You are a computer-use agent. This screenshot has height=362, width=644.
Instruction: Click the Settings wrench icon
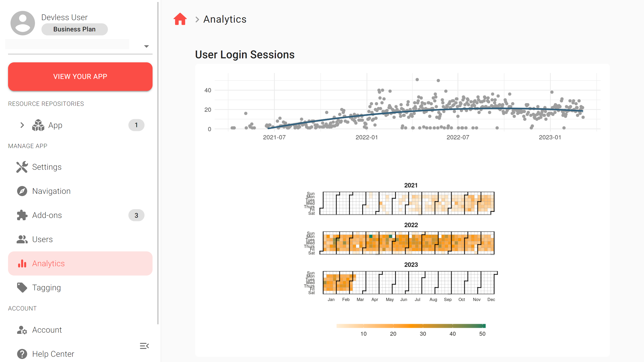coord(22,167)
